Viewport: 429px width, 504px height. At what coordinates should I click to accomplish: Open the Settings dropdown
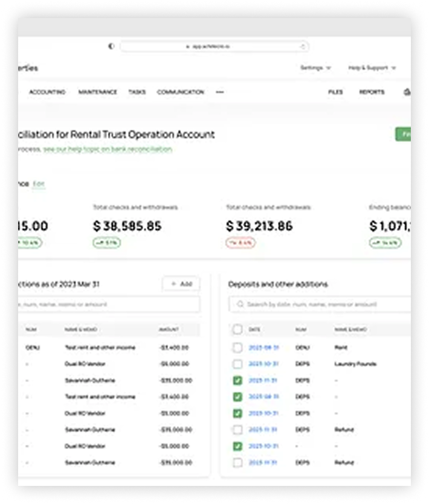[315, 68]
